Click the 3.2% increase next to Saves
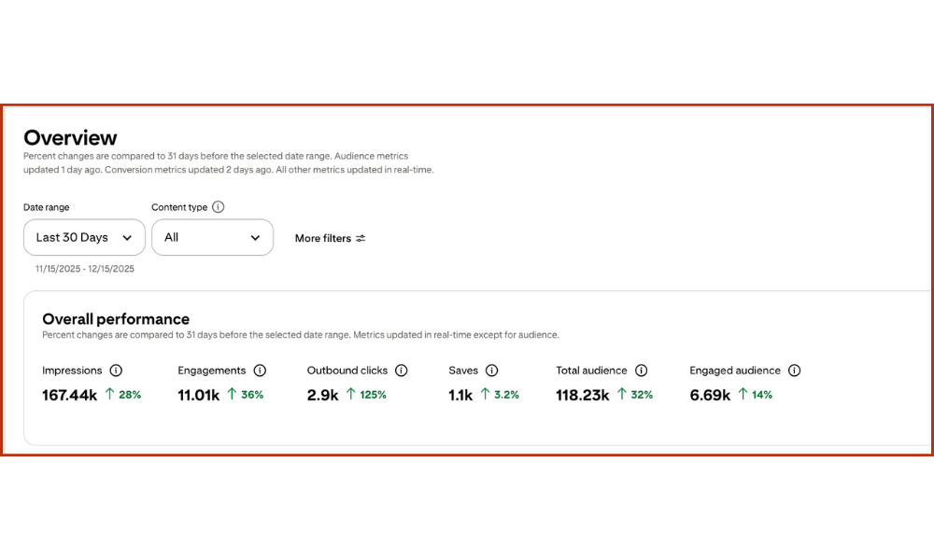The height and width of the screenshot is (560, 934). point(500,395)
